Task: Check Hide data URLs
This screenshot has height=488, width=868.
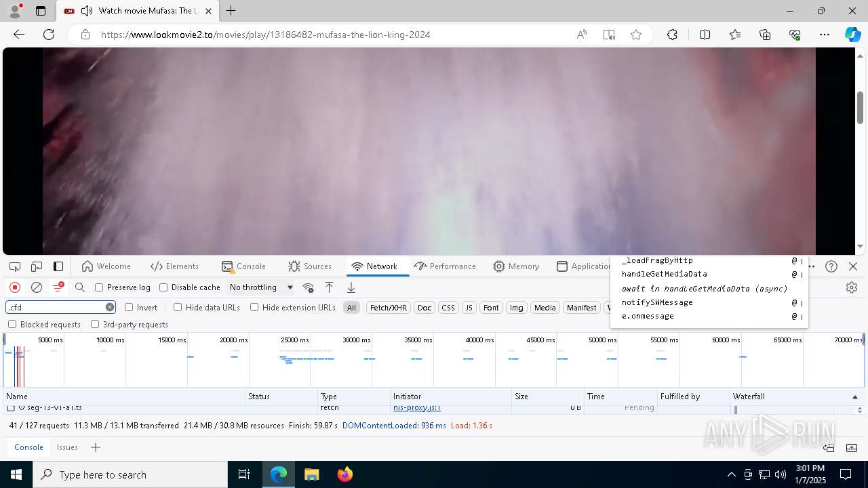Action: (178, 307)
